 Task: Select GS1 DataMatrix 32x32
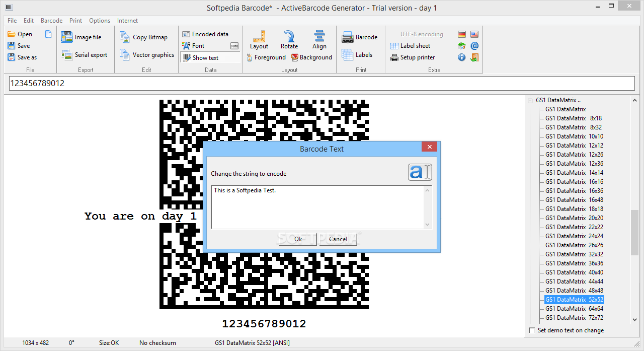click(575, 254)
